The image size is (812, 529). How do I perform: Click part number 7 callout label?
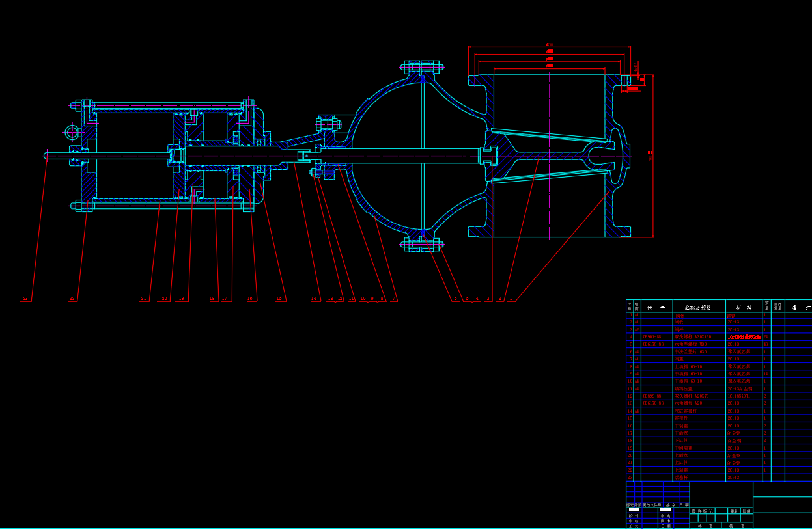pos(394,299)
